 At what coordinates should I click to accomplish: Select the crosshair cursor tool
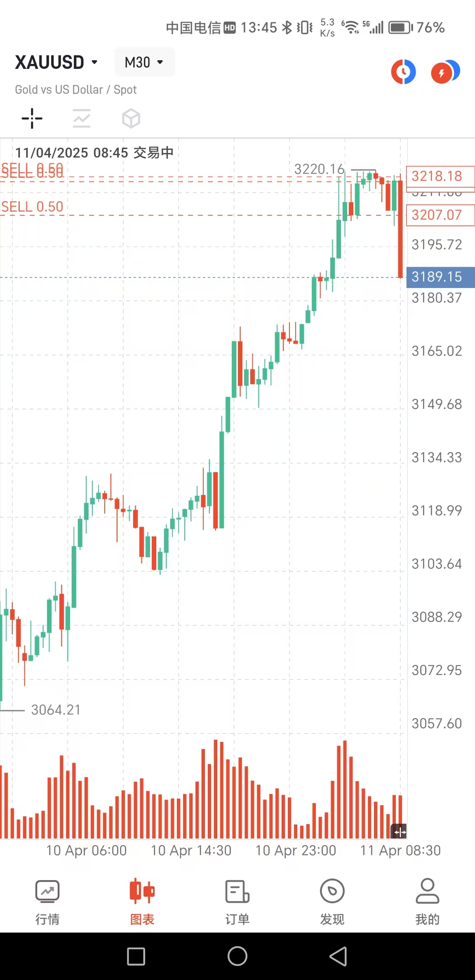click(32, 119)
